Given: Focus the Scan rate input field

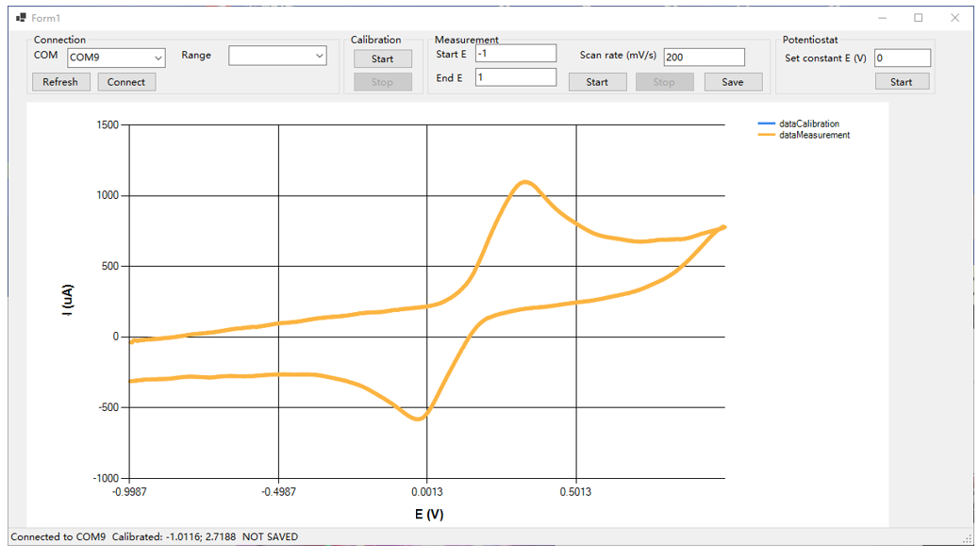Looking at the screenshot, I should click(704, 58).
